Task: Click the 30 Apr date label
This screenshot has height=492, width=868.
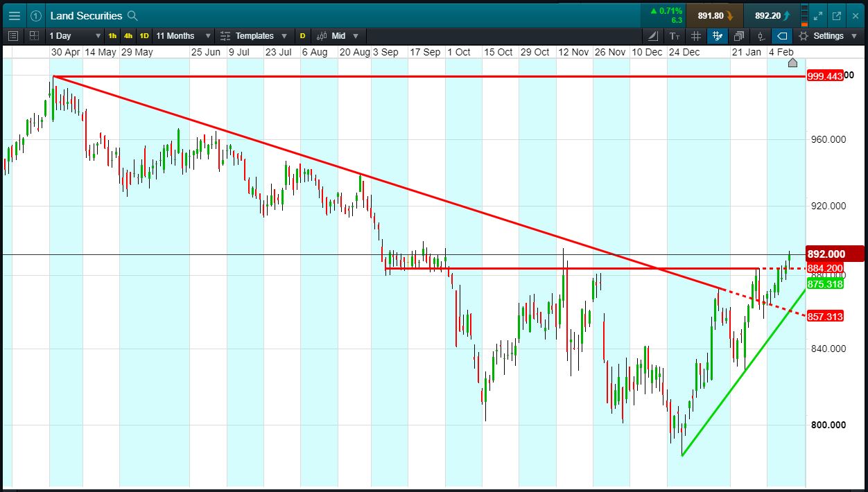Action: coord(67,52)
